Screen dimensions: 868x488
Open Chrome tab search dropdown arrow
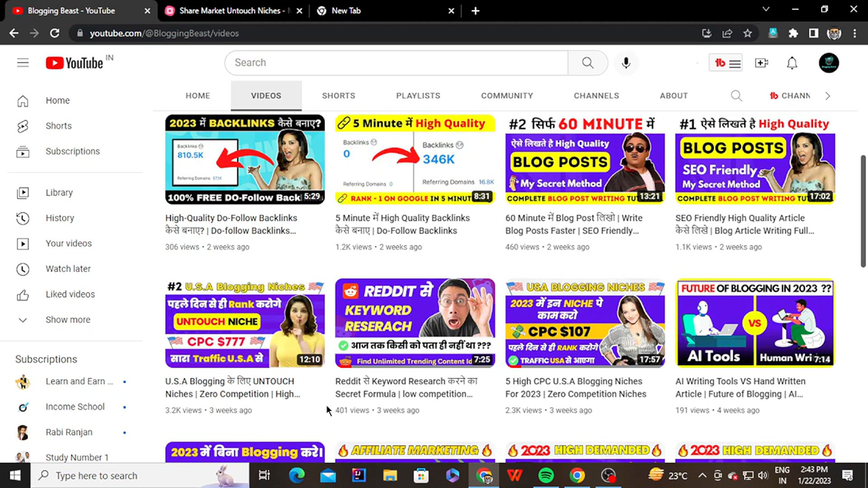[x=766, y=9]
